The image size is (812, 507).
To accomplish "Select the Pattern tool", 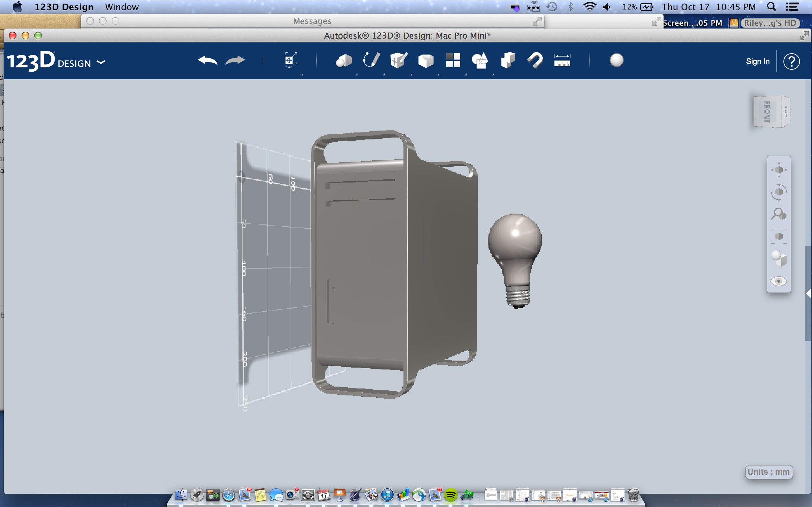I will click(453, 60).
